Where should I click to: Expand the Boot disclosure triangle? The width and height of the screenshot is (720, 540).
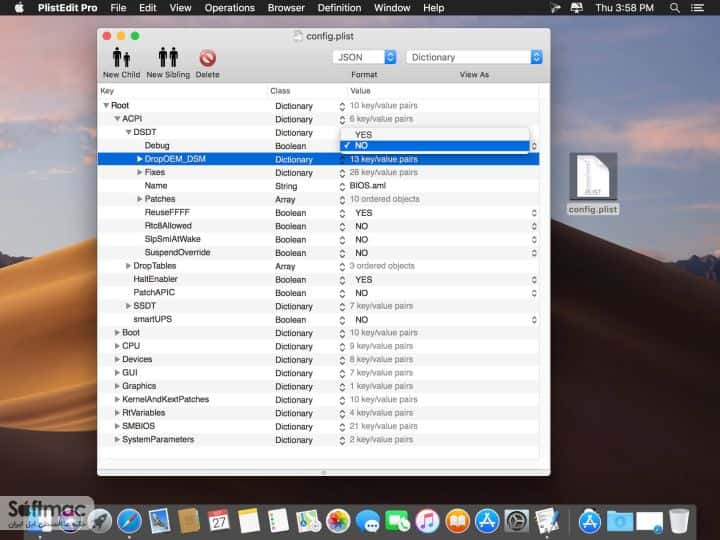(x=117, y=332)
